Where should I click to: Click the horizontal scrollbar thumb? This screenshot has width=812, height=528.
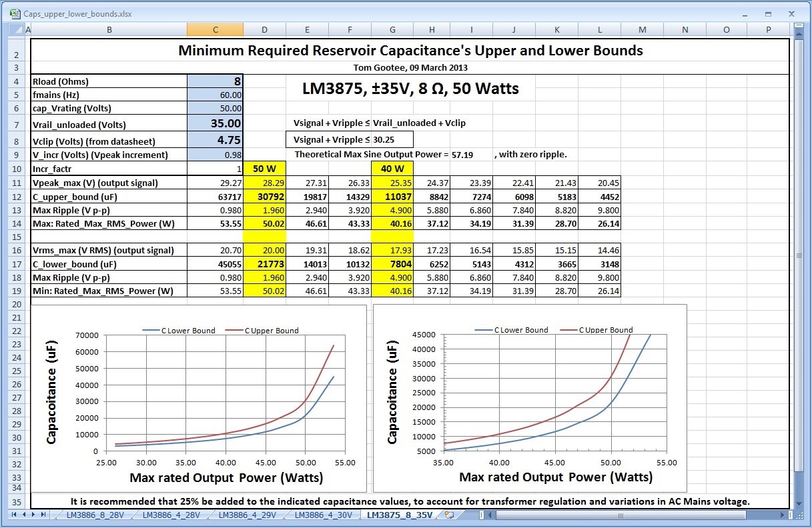pyautogui.click(x=621, y=515)
